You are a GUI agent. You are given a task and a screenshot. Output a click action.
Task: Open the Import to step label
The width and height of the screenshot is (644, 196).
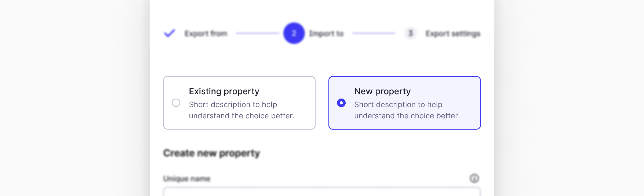326,33
